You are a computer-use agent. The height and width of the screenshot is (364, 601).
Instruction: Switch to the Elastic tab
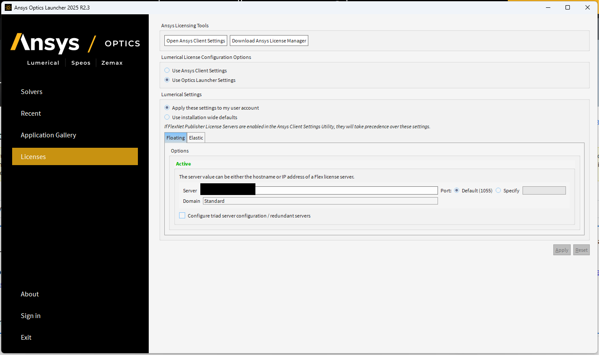196,138
